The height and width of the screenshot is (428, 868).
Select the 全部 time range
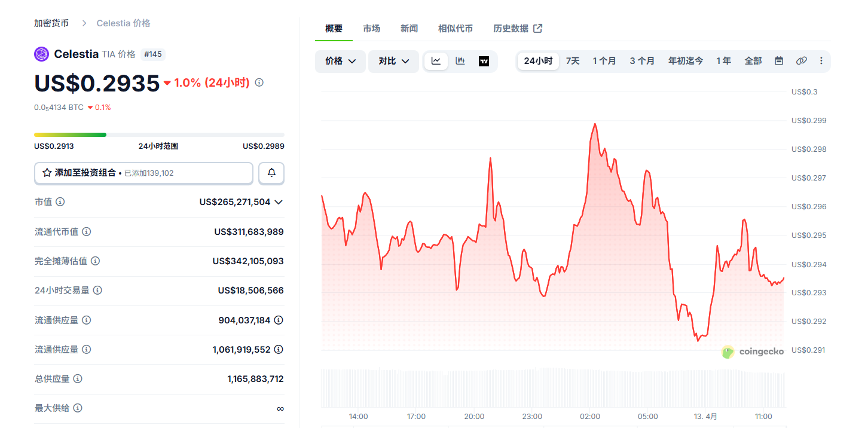coord(753,61)
